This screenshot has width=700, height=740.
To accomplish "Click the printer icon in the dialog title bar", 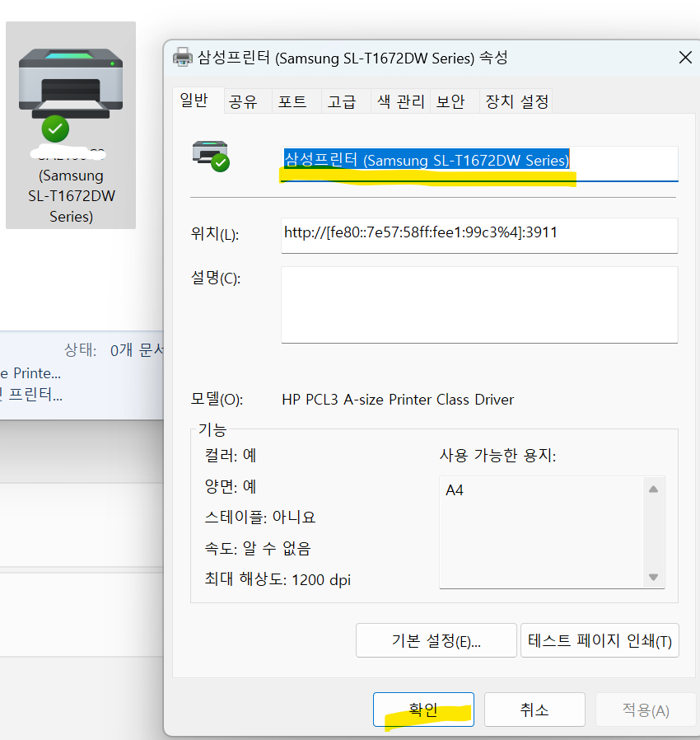I will click(183, 58).
